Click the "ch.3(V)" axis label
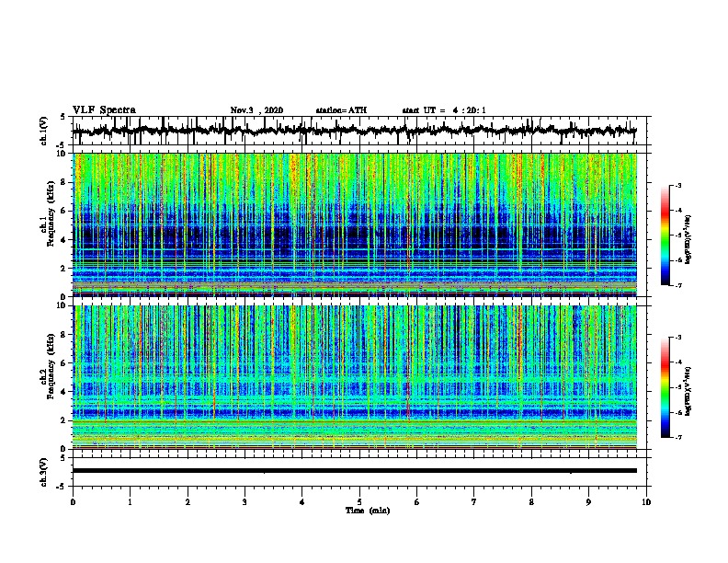Viewport: 728px width, 563px height. (43, 472)
